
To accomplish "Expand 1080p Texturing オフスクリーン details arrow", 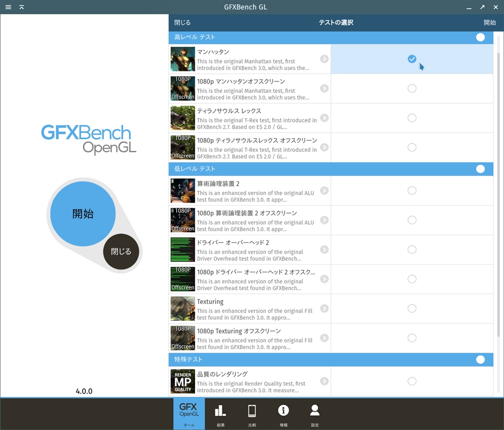I will coord(324,338).
